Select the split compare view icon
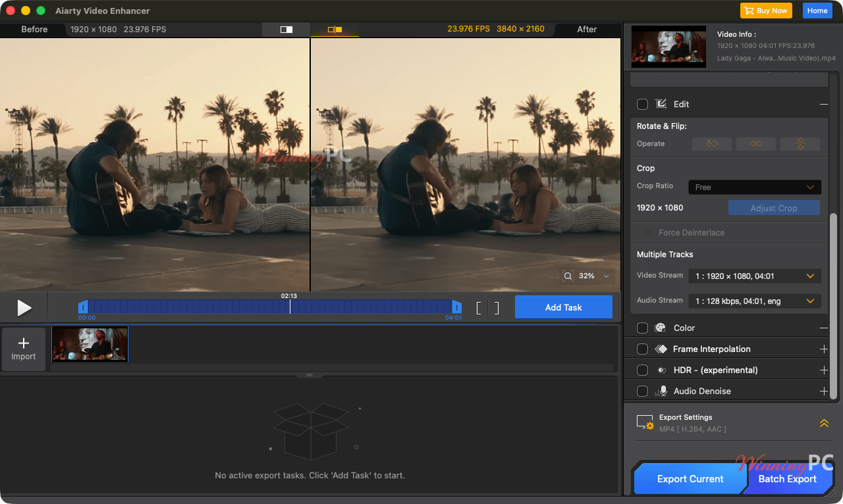 (335, 30)
